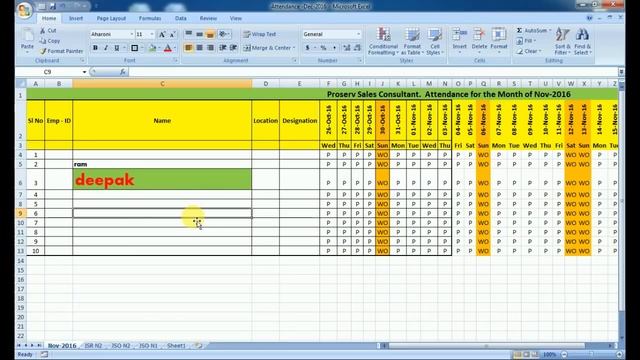Click the Decrease Decimal icon

click(357, 48)
